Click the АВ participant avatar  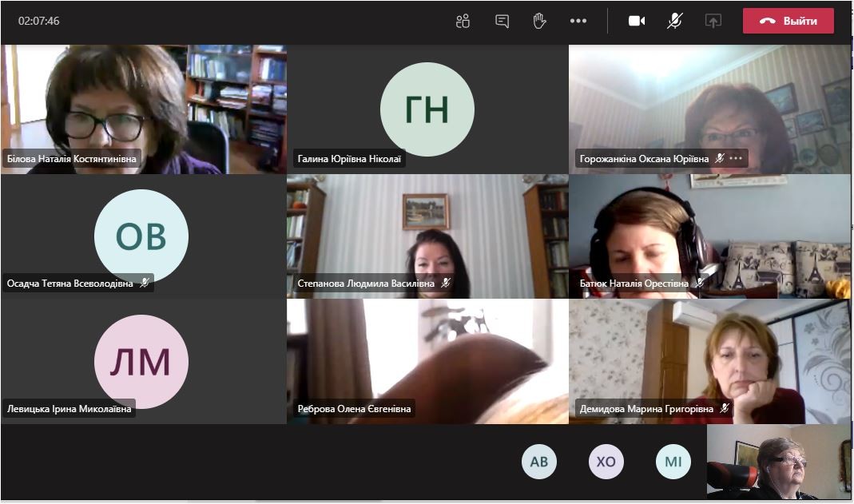coord(539,462)
